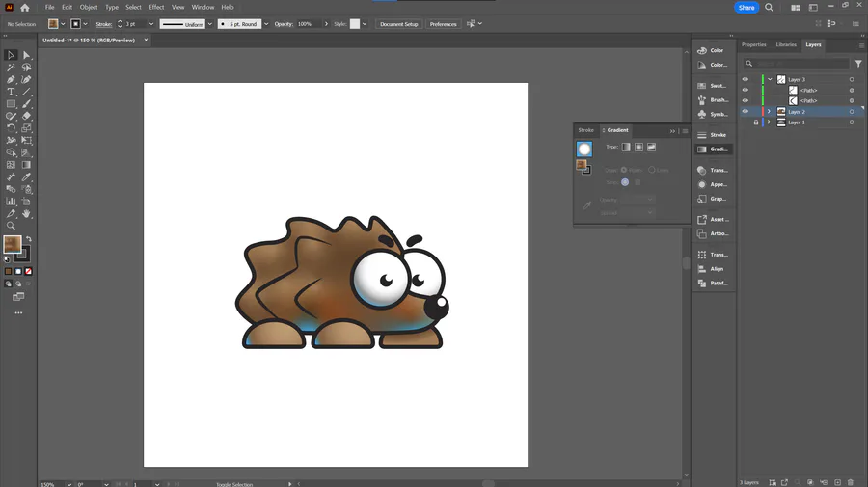The image size is (868, 487).
Task: Select the Direct Selection tool
Action: click(26, 55)
